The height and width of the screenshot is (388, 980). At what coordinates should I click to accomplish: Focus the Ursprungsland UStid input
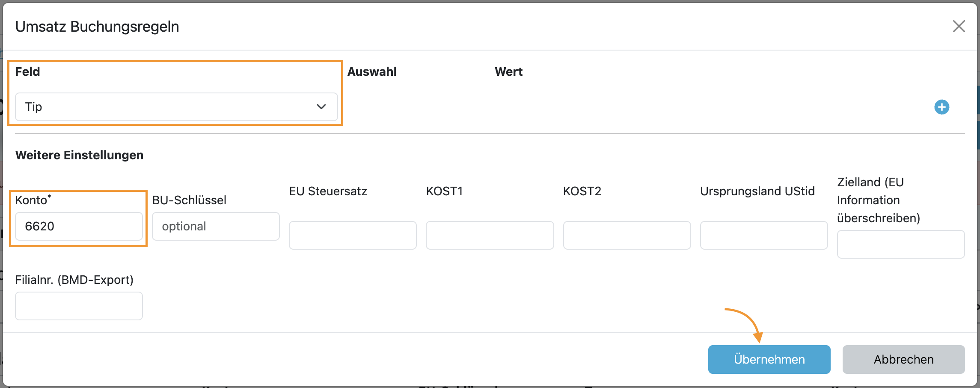pyautogui.click(x=763, y=235)
